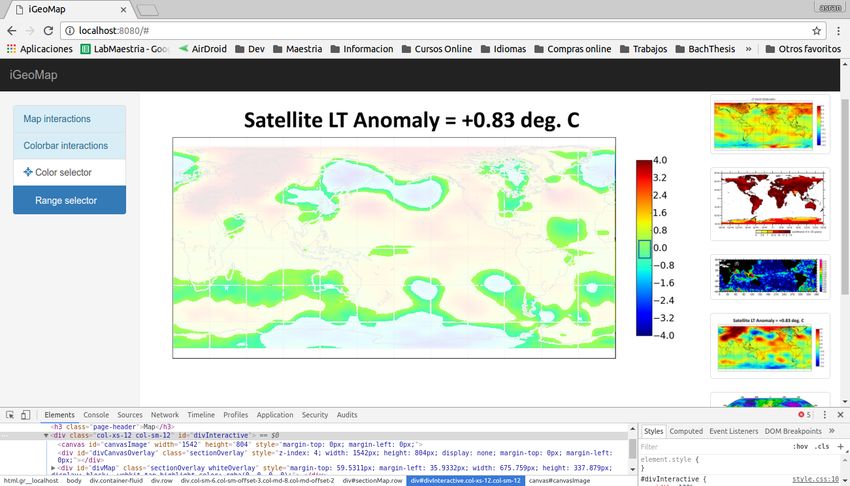Open the AirDroid bookmark

tap(203, 49)
